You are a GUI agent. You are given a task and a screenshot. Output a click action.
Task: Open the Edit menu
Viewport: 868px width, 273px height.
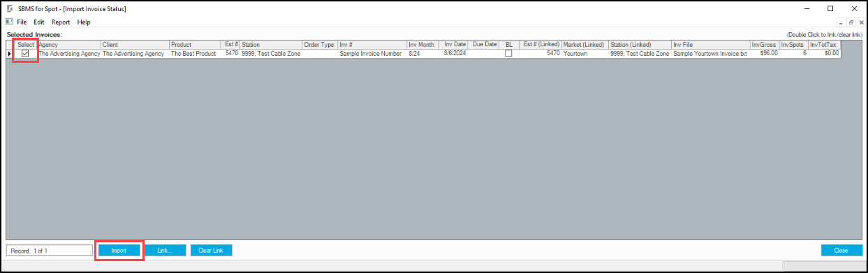39,22
